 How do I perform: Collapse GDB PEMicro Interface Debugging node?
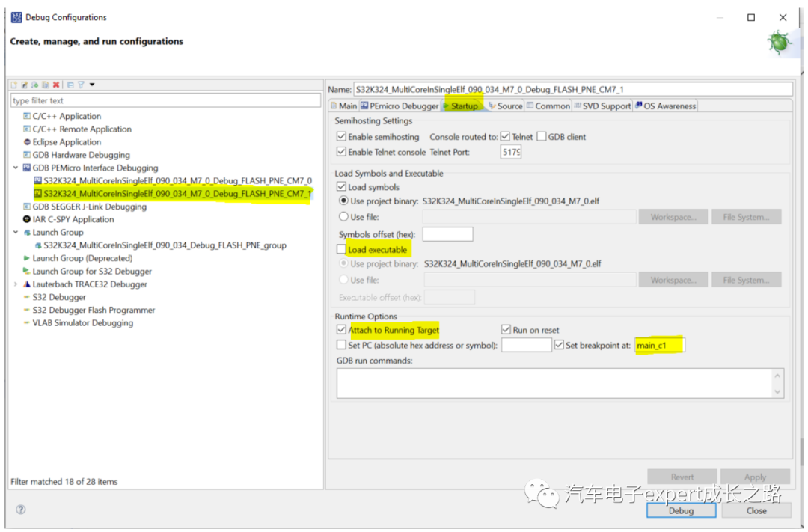click(x=16, y=168)
